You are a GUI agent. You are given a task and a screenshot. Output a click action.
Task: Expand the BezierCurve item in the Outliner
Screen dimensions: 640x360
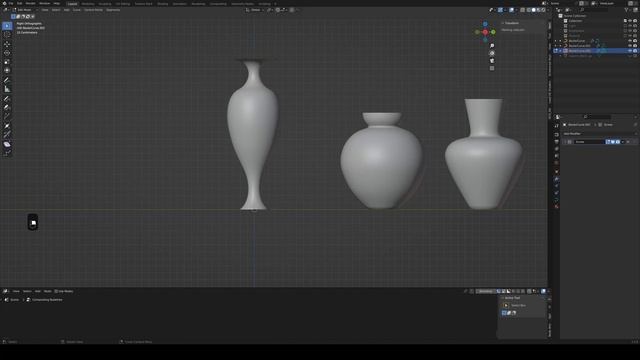[x=560, y=41]
